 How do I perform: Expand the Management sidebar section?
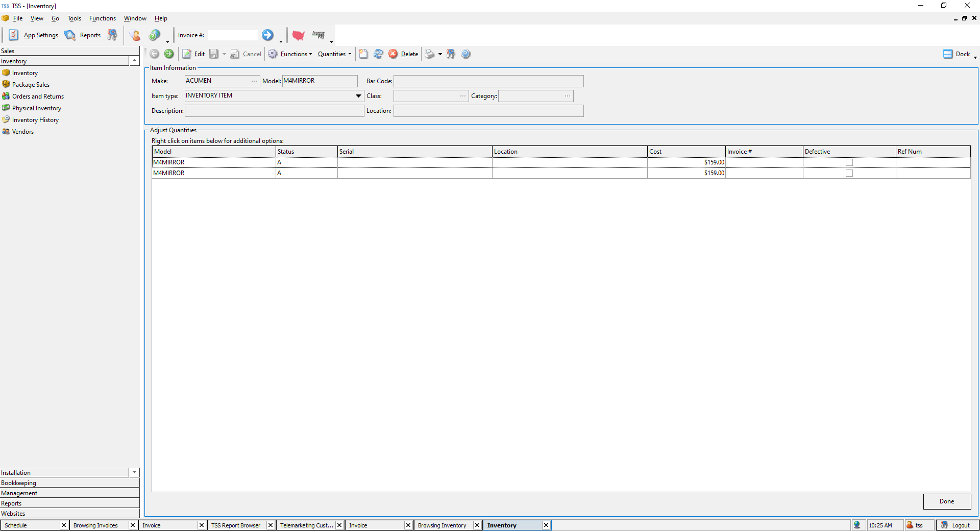click(x=69, y=493)
